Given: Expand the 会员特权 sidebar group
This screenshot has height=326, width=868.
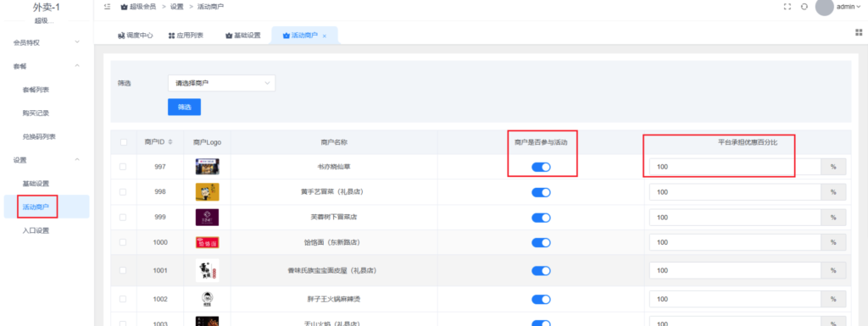Looking at the screenshot, I should coord(47,42).
